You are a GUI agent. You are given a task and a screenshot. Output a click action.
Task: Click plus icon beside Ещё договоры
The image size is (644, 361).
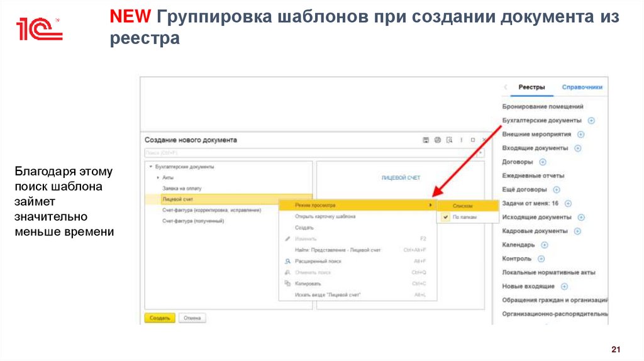557,190
